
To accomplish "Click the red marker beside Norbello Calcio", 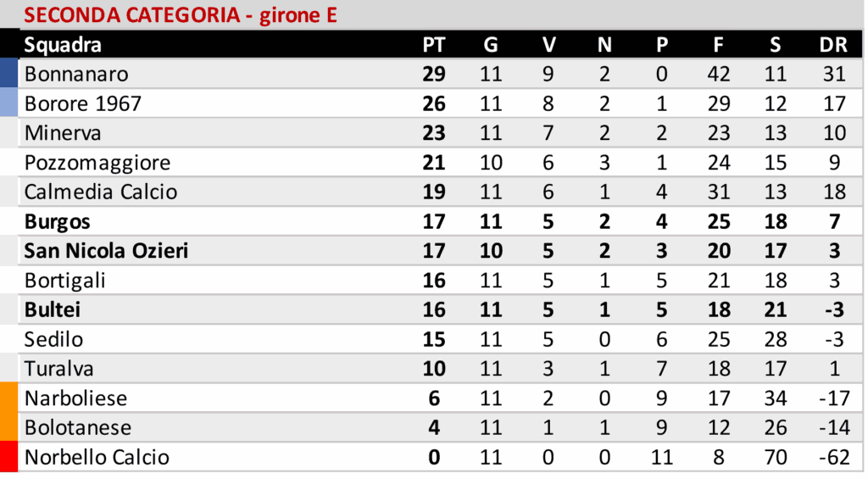I will 9,458.
